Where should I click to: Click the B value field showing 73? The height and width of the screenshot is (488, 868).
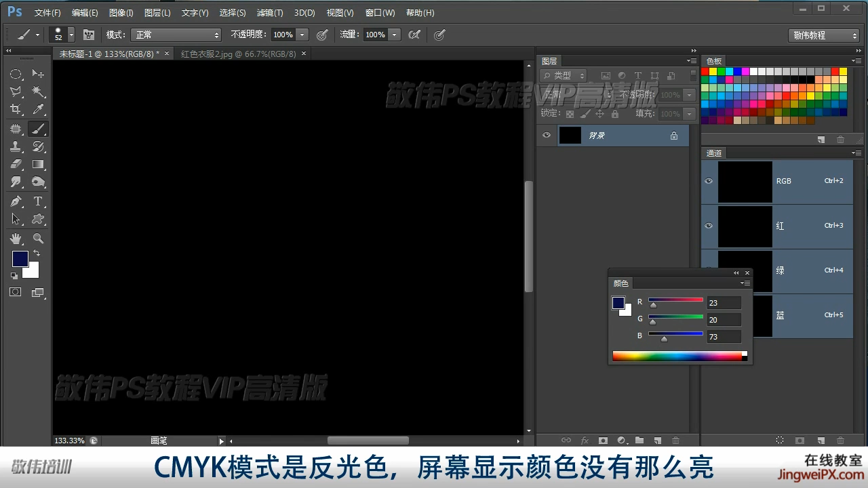point(724,336)
